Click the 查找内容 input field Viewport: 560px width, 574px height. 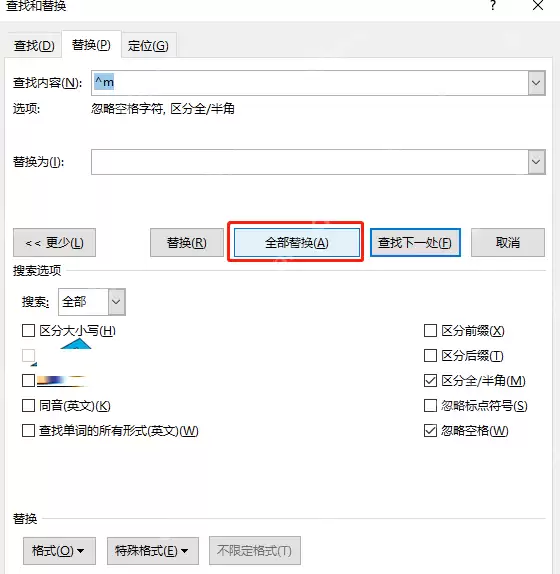pos(310,83)
